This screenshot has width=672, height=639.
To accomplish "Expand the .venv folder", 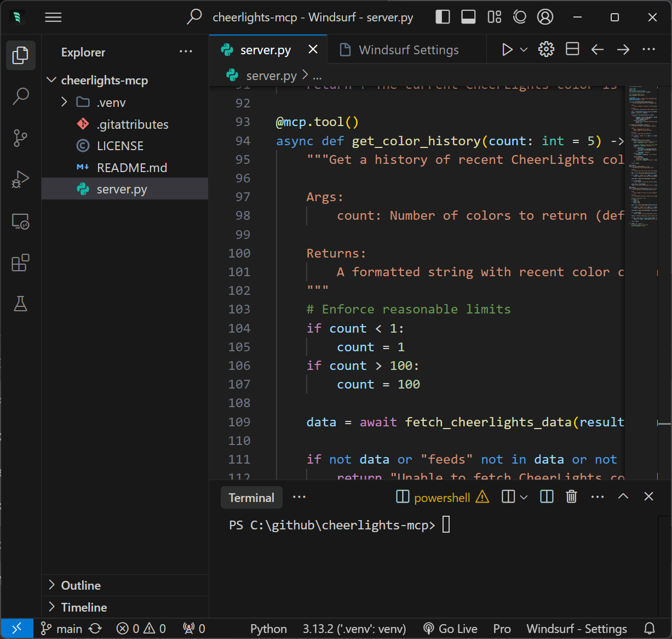I will pyautogui.click(x=125, y=102).
